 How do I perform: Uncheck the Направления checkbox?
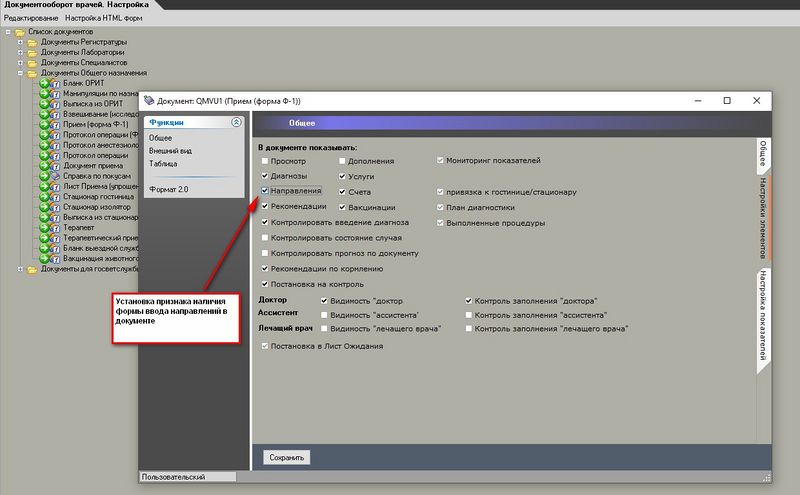click(x=264, y=190)
